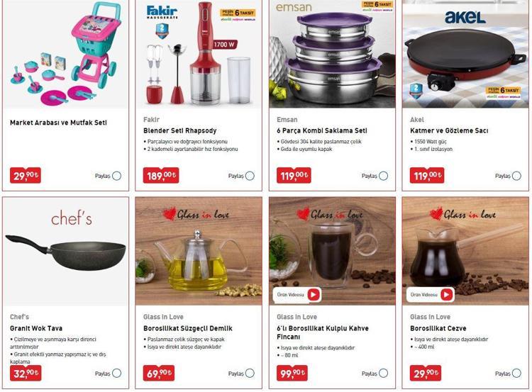Click the 32,90 price tag on wok
The width and height of the screenshot is (532, 392).
tap(26, 373)
